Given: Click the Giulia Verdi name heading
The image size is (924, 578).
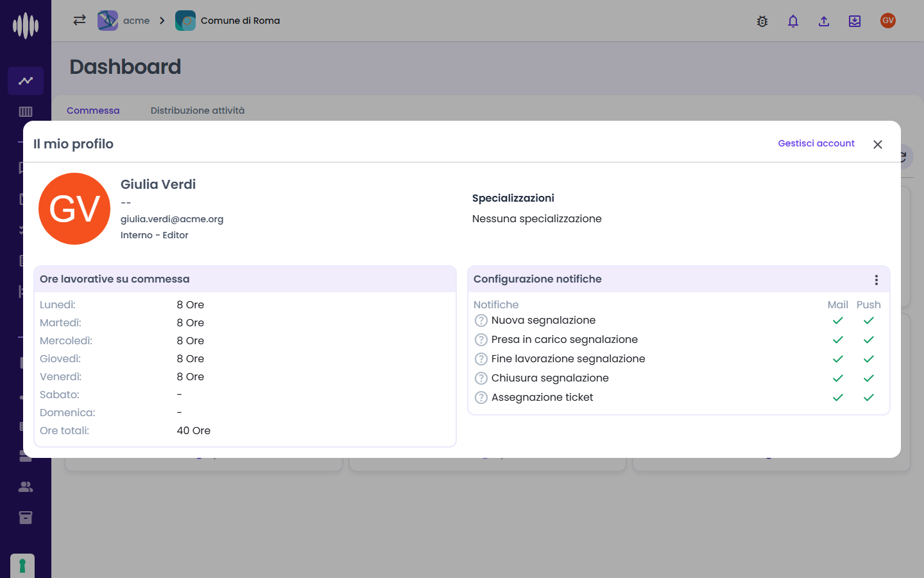Looking at the screenshot, I should pyautogui.click(x=158, y=184).
